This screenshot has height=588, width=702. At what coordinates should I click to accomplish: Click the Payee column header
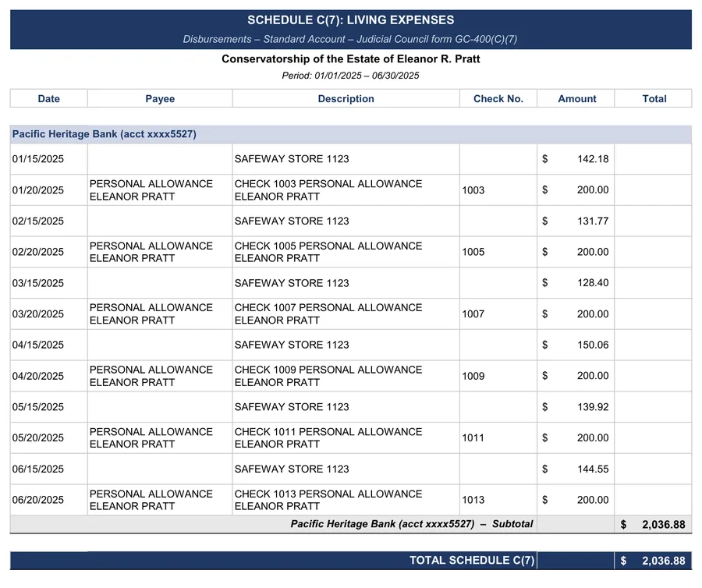coord(160,98)
